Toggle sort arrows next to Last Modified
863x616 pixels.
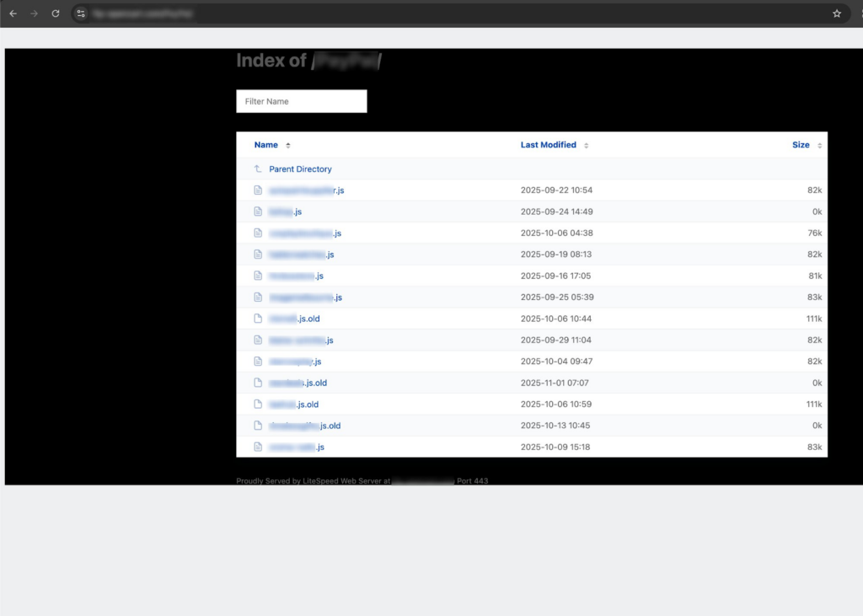pyautogui.click(x=587, y=146)
